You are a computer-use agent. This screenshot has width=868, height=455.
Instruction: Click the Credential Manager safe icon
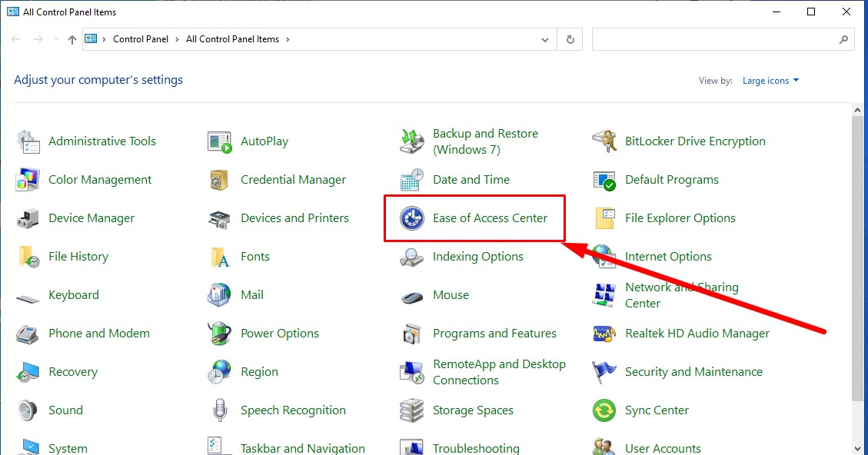tap(220, 180)
